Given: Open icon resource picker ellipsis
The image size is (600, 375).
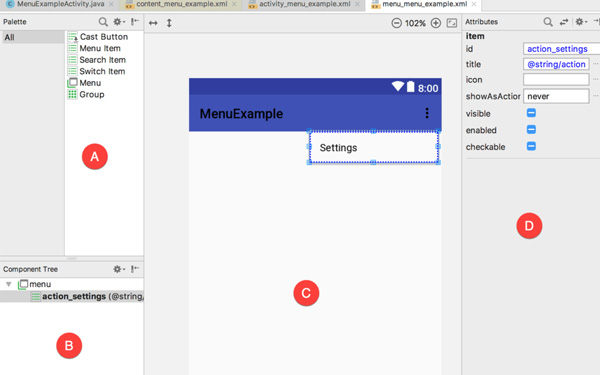Looking at the screenshot, I should 595,79.
